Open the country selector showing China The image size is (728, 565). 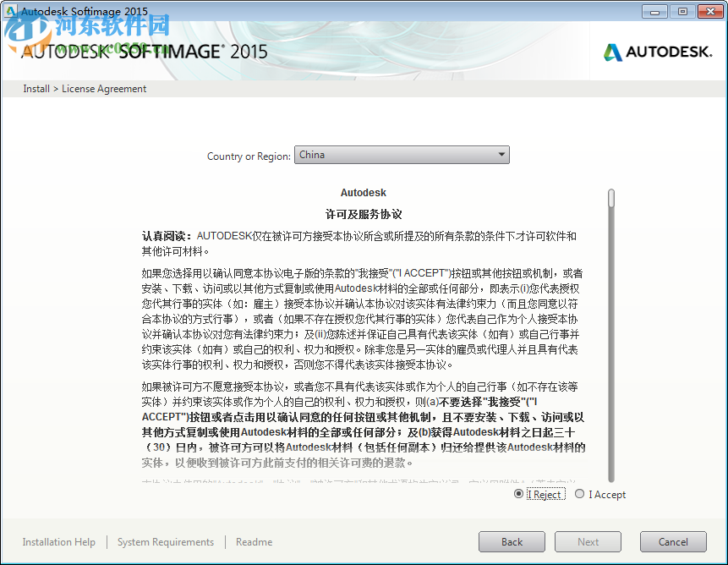(x=402, y=155)
